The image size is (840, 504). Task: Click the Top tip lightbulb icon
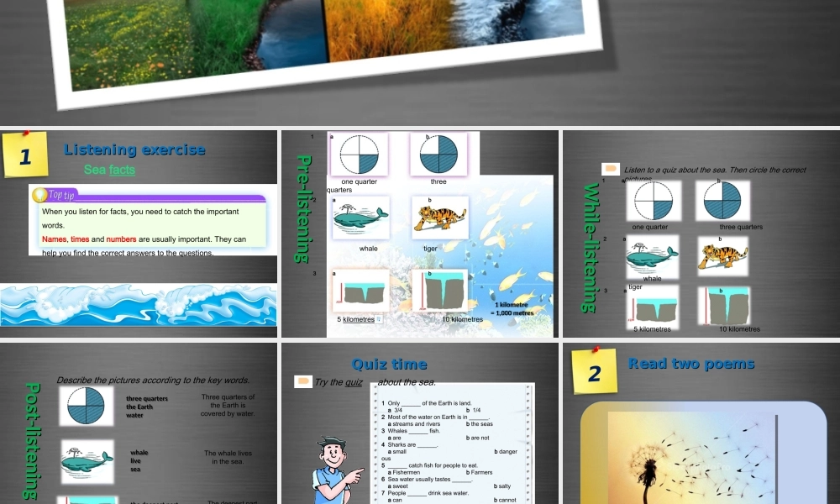tap(40, 195)
